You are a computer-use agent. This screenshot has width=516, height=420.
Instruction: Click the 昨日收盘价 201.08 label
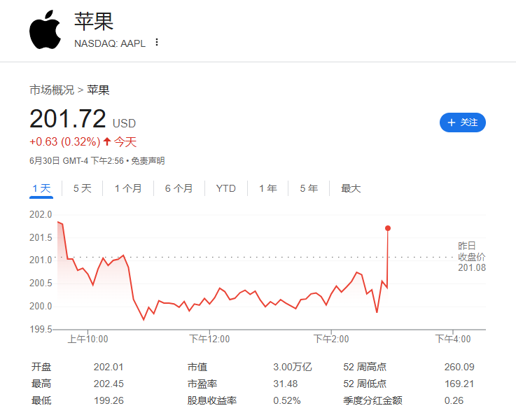point(472,257)
